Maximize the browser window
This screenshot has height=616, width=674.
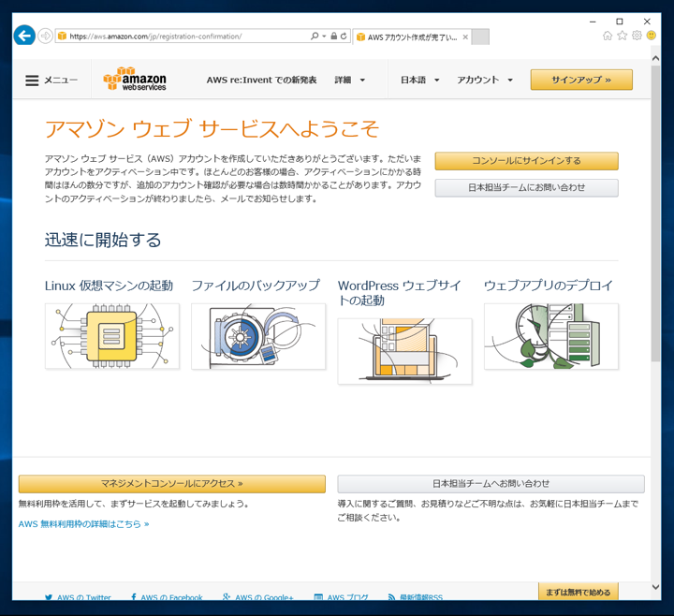coord(620,22)
